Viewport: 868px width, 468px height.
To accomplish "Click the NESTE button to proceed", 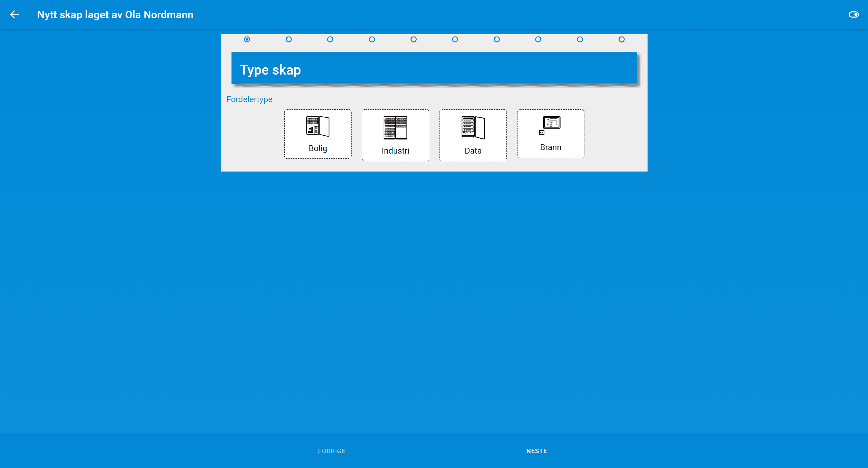I will [536, 451].
